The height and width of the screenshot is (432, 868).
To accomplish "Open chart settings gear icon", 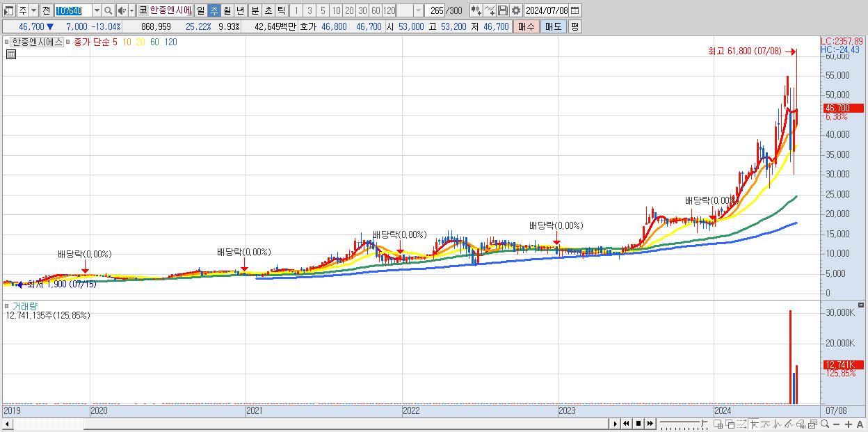I will [516, 10].
